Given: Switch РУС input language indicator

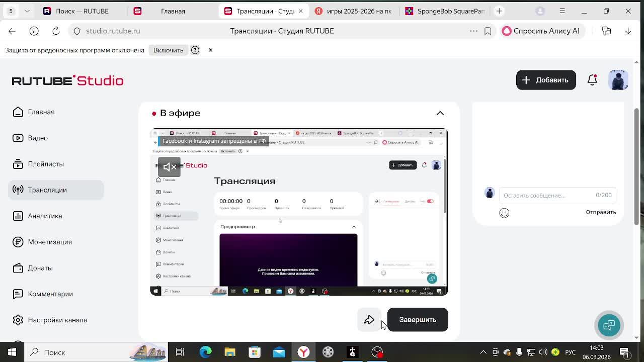Looking at the screenshot, I should [570, 352].
